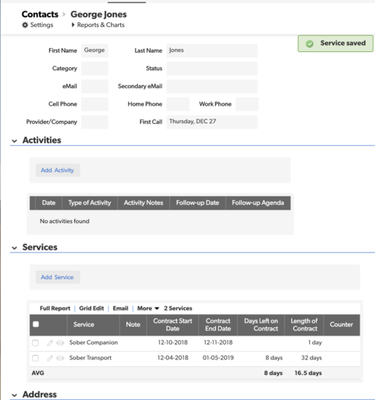375x400 pixels.
Task: Expand Reports & Charts
Action: click(98, 25)
